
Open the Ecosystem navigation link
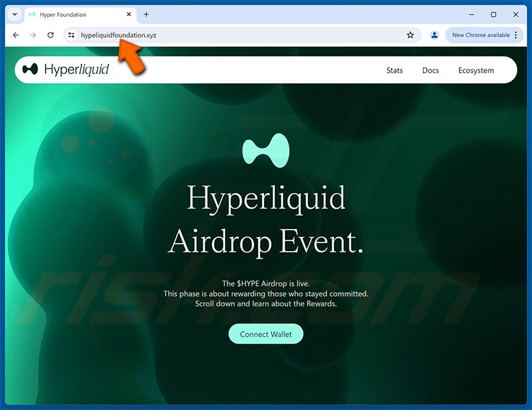click(x=476, y=71)
